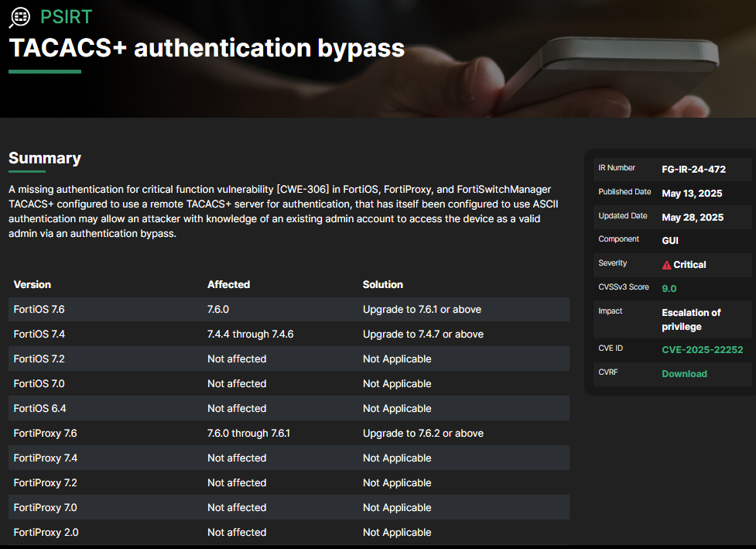Click the summary paragraph about CWE-306 vulnerability
The image size is (756, 549).
tap(283, 211)
